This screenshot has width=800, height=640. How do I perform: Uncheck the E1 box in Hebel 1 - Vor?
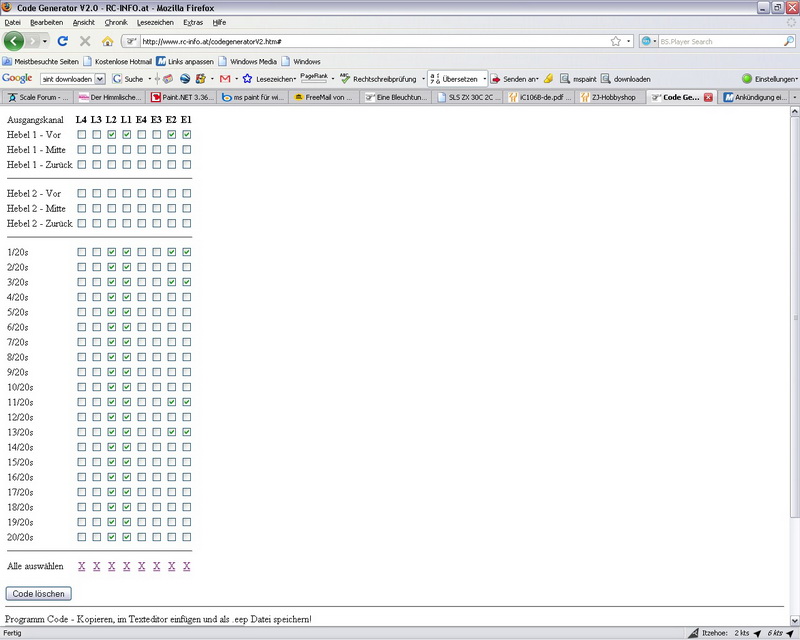(187, 134)
